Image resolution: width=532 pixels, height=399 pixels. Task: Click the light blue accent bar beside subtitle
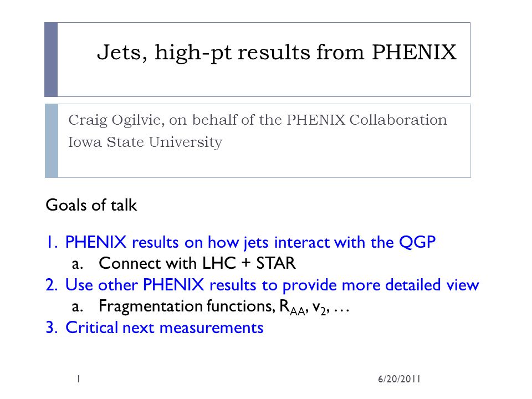coord(52,140)
